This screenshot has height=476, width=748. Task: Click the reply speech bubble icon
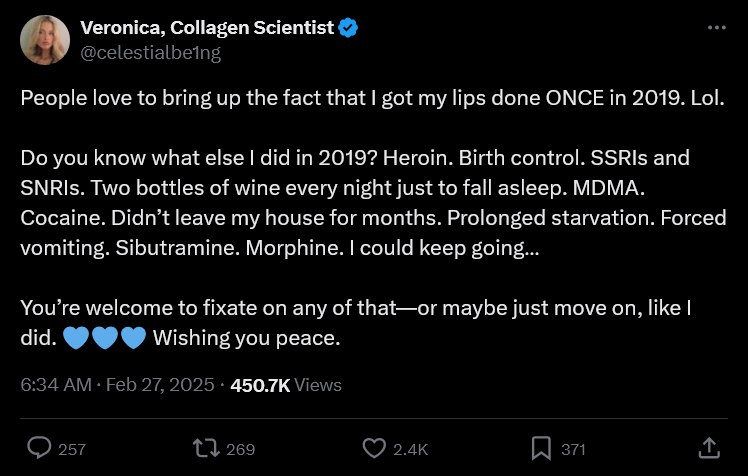[39, 448]
